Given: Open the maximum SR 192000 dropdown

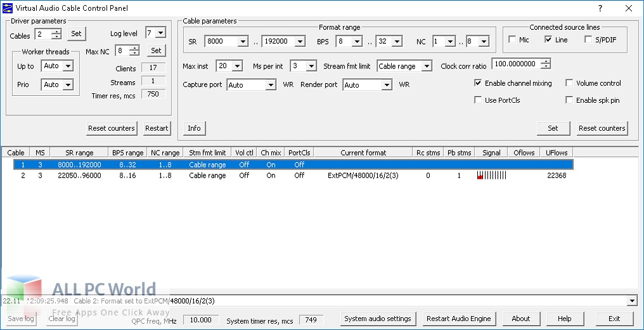Looking at the screenshot, I should [300, 41].
